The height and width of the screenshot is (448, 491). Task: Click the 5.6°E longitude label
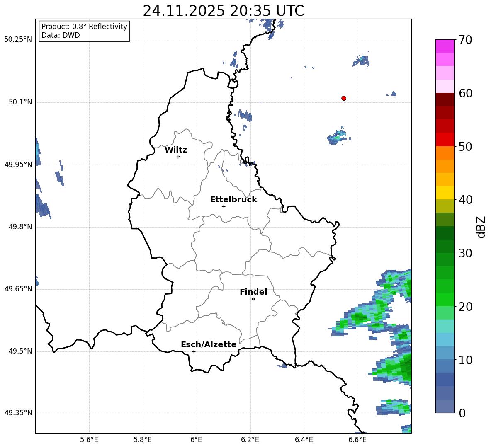point(89,440)
